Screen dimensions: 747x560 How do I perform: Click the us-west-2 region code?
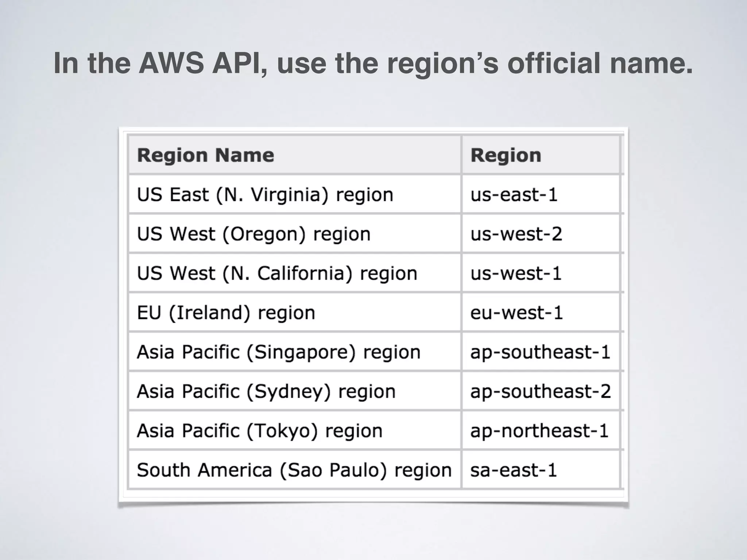pyautogui.click(x=516, y=234)
